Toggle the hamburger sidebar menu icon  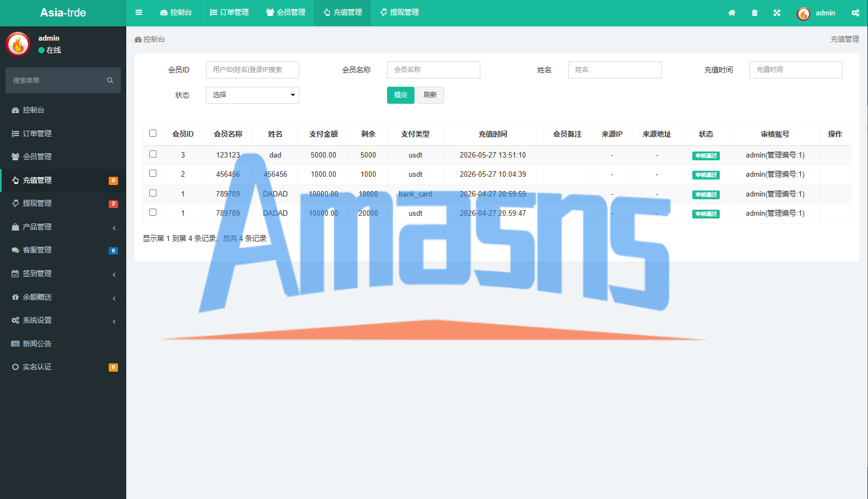139,13
